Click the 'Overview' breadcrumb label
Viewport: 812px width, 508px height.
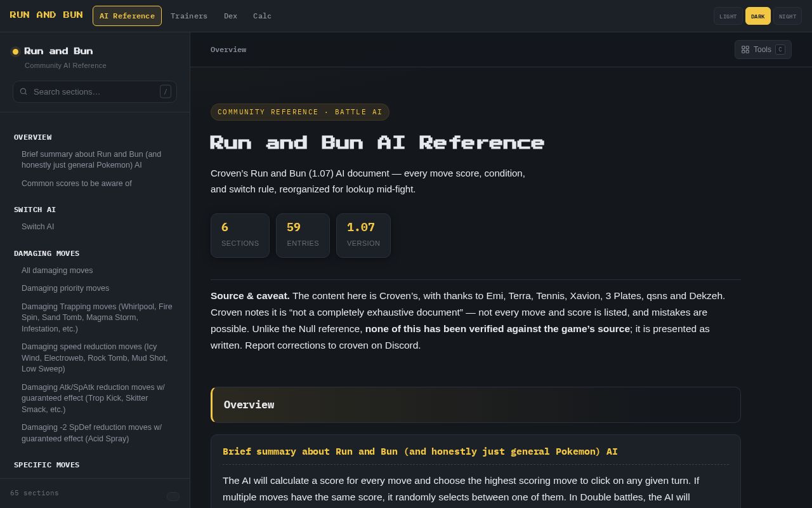click(x=228, y=50)
